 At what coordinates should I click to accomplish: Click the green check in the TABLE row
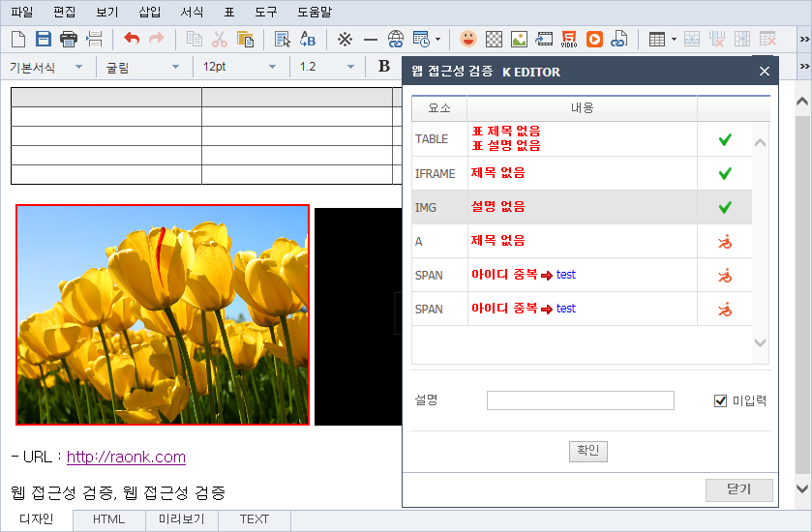click(725, 139)
